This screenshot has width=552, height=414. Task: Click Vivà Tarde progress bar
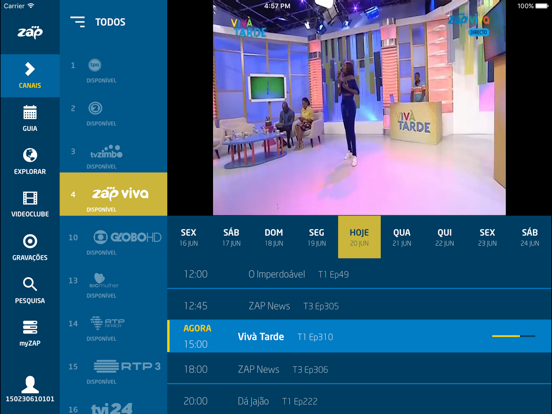pyautogui.click(x=513, y=336)
